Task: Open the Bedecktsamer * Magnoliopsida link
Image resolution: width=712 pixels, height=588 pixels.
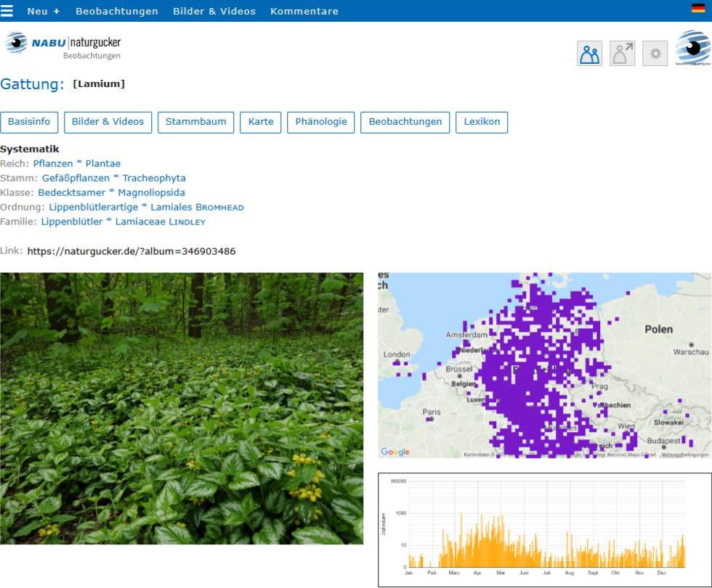Action: [111, 192]
